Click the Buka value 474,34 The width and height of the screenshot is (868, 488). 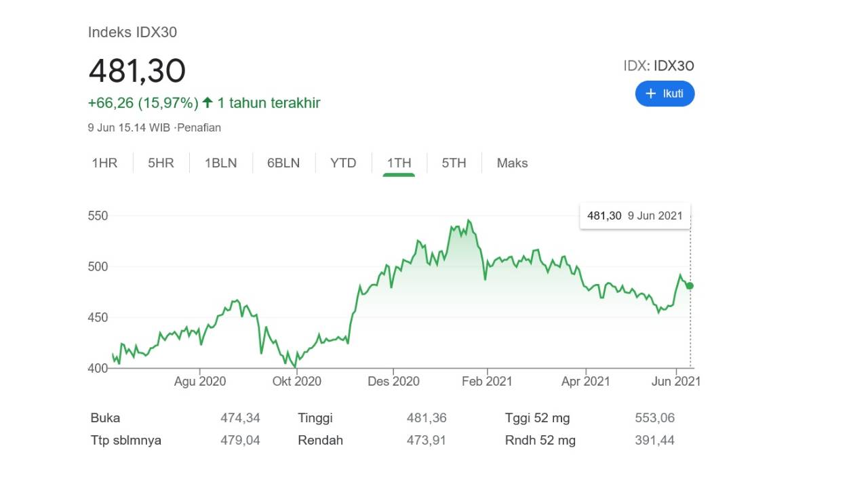(240, 418)
